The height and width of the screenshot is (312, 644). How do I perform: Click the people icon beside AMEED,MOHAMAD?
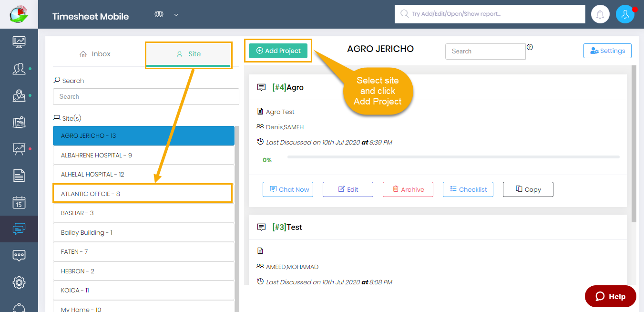260,266
